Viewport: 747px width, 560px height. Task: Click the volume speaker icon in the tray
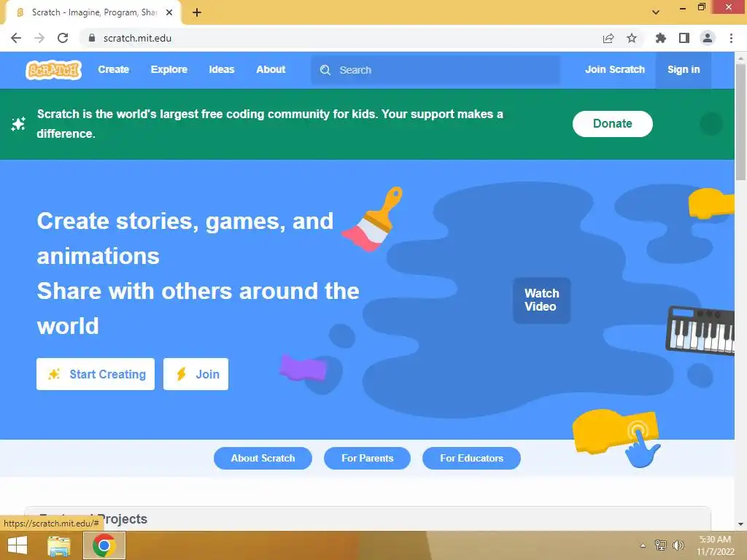[x=678, y=545]
